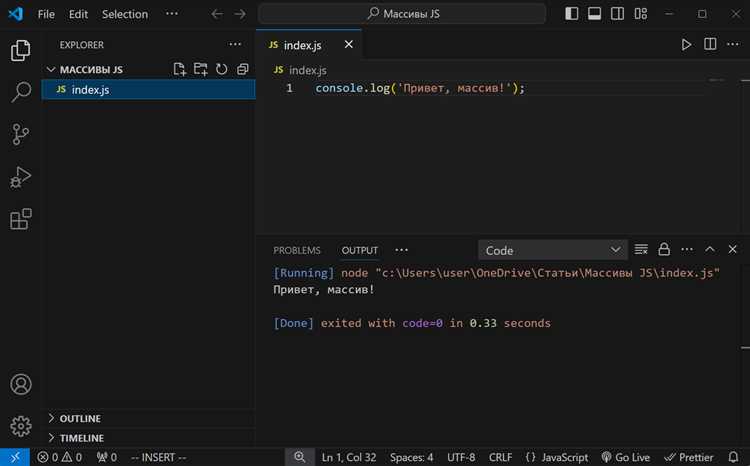Screen dimensions: 750x466
Task: Open the Accounts menu icon
Action: point(21,384)
